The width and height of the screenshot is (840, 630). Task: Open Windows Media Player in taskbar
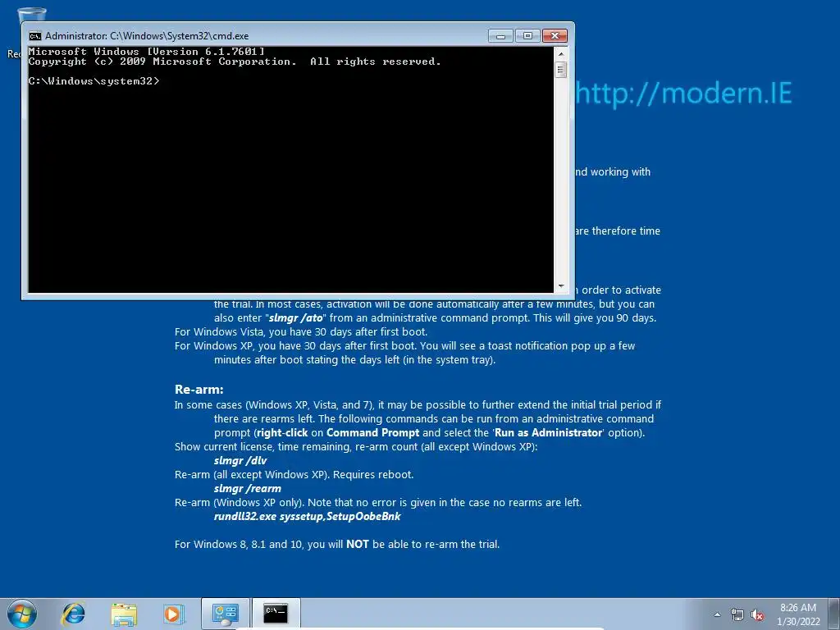[x=174, y=614]
